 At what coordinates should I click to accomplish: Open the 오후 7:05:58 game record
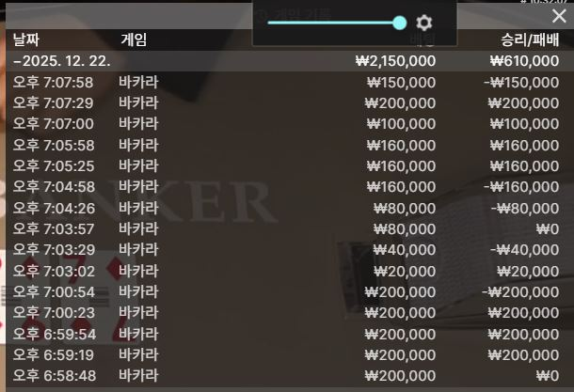[286, 145]
